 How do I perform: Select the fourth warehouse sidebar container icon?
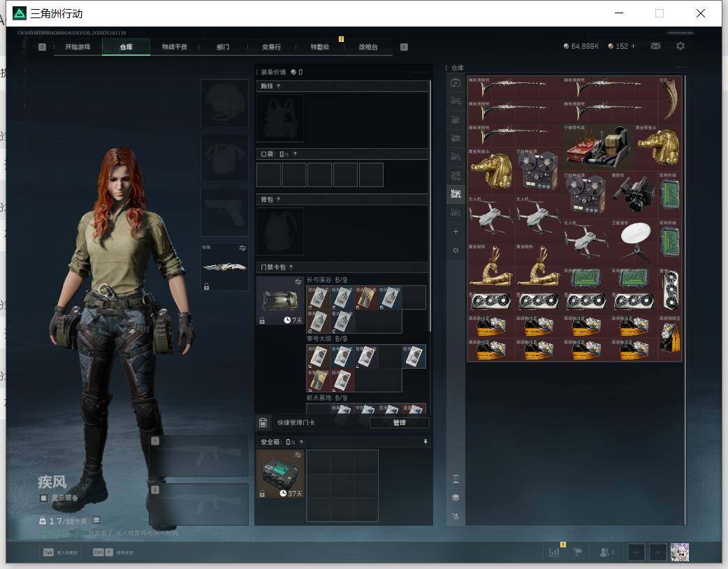(456, 138)
